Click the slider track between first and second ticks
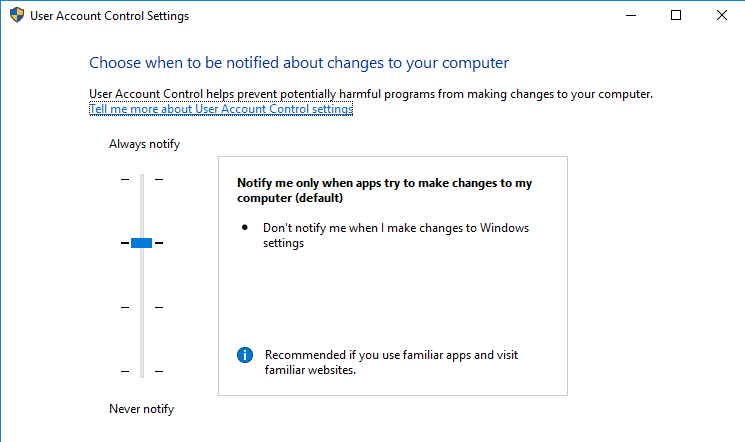Screen dimensions: 745x442 [x=142, y=209]
